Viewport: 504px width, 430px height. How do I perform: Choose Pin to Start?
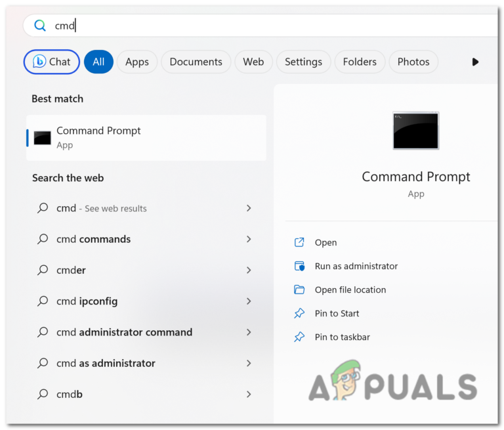[x=337, y=313]
